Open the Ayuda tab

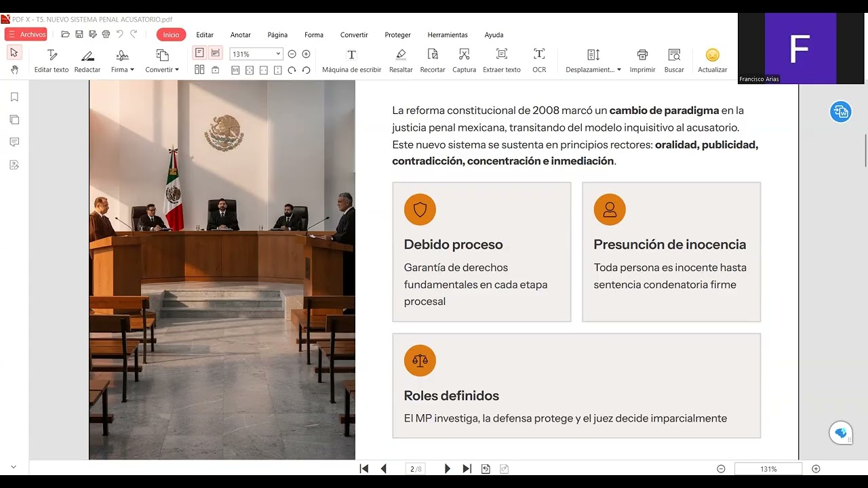[x=494, y=35]
